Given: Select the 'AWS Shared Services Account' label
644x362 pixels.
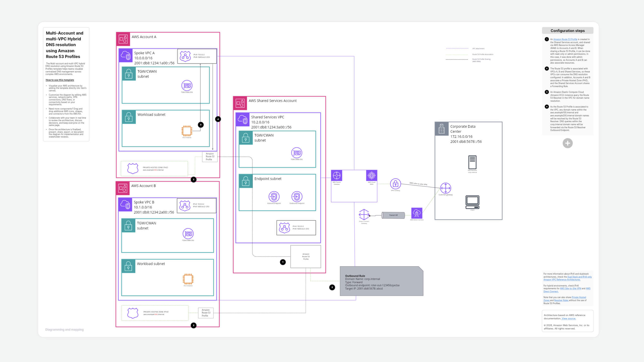Looking at the screenshot, I should tap(272, 101).
